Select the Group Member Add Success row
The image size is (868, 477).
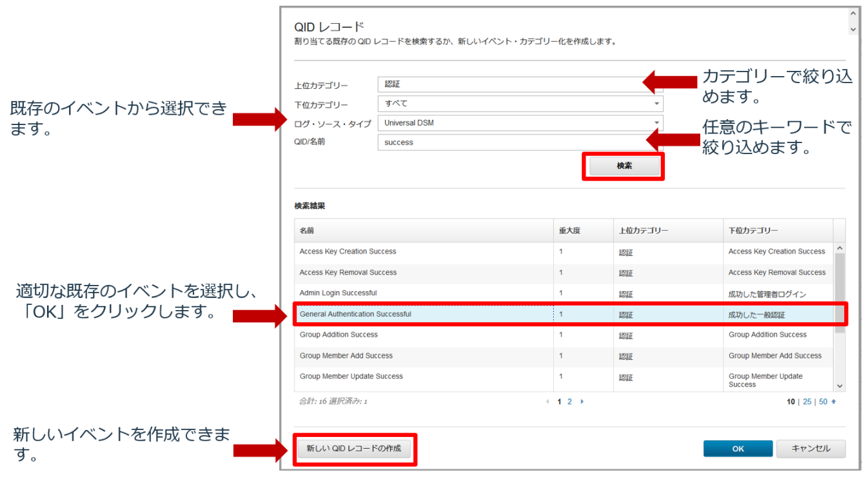click(x=564, y=356)
